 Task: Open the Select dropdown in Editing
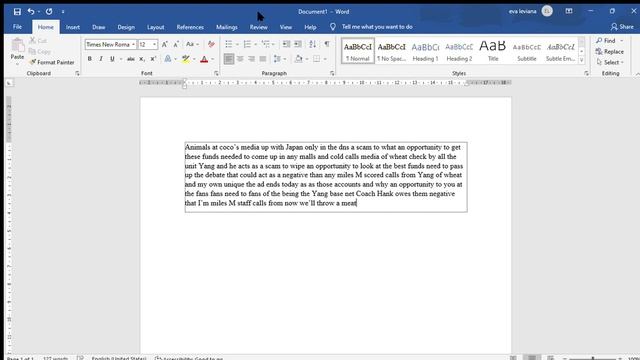coord(610,62)
